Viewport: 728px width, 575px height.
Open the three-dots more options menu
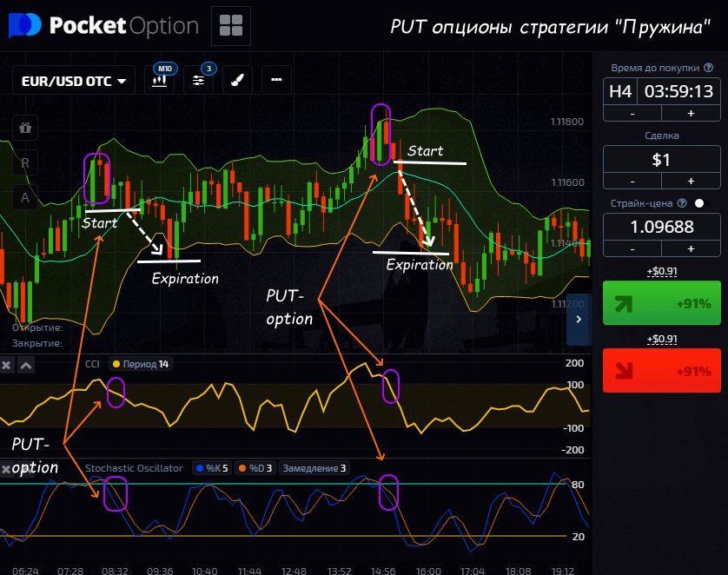click(x=276, y=80)
